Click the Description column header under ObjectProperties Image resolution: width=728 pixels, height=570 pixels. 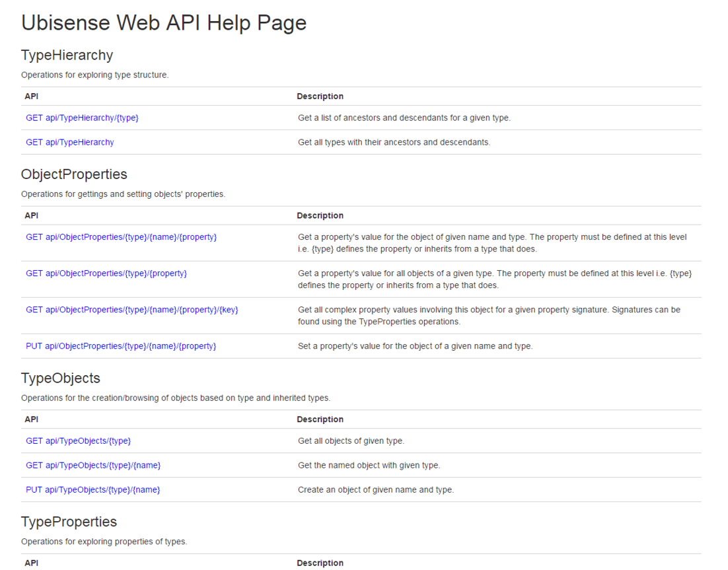pyautogui.click(x=320, y=215)
